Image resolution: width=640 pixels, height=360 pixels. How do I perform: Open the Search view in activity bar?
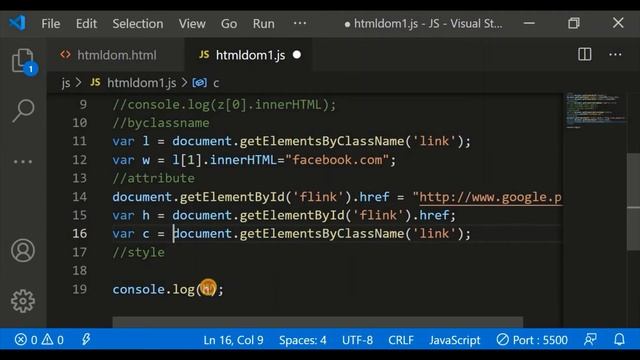tap(23, 111)
